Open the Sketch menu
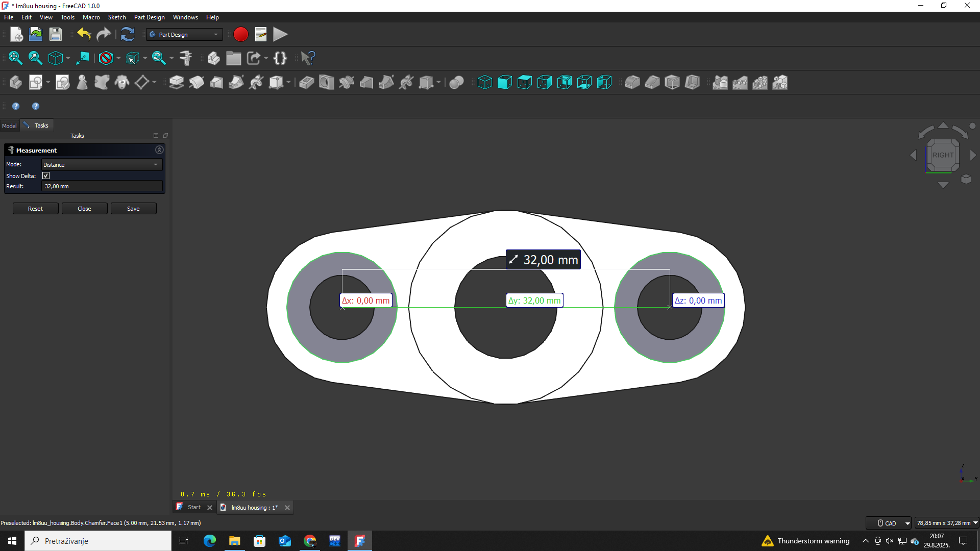Viewport: 980px width, 551px height. 117,17
